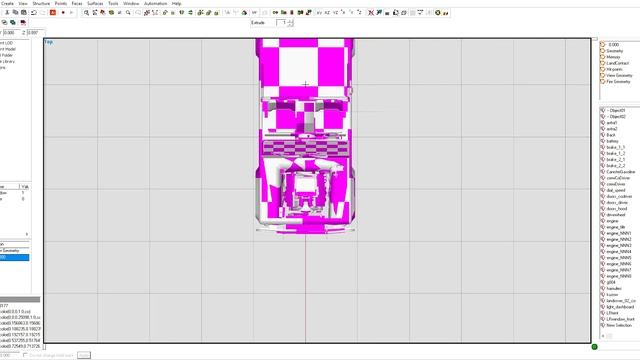Select the brake_1_1 named selection
This screenshot has width=640, height=360.
point(616,147)
